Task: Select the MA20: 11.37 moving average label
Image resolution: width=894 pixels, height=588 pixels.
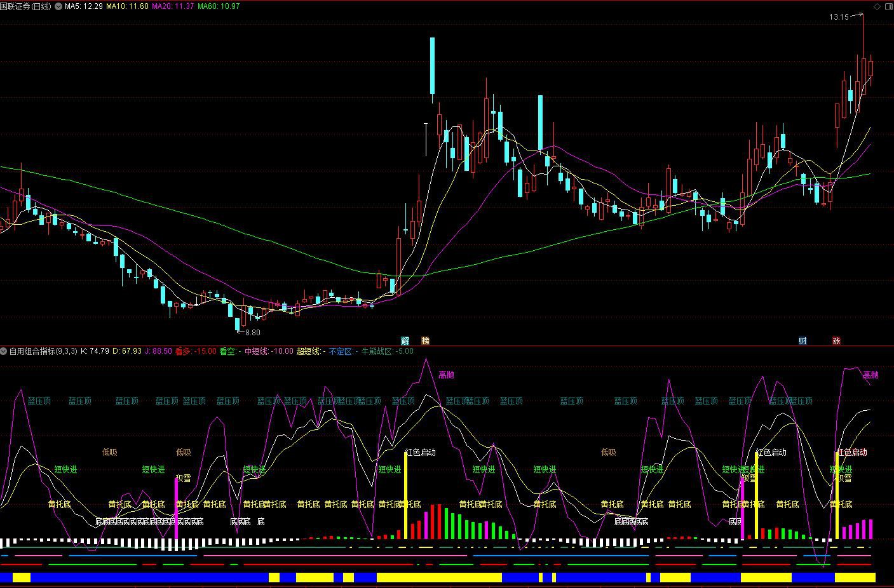Action: click(x=173, y=6)
